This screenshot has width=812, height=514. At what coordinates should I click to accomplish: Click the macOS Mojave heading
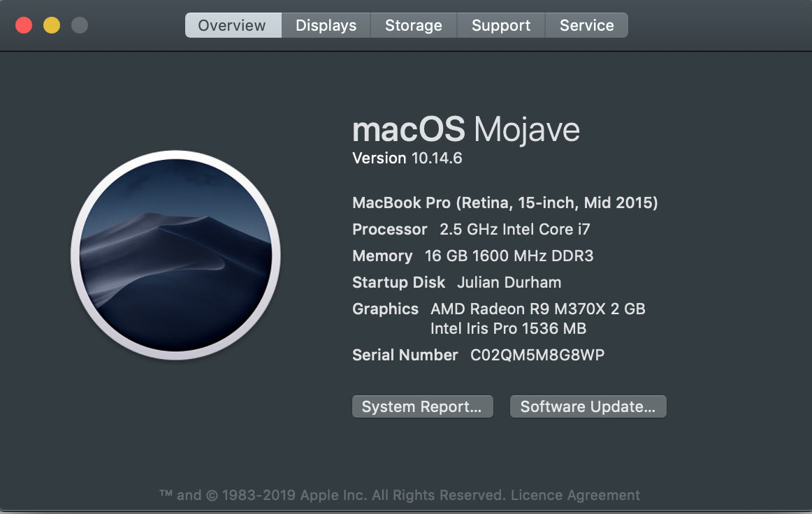click(x=466, y=129)
